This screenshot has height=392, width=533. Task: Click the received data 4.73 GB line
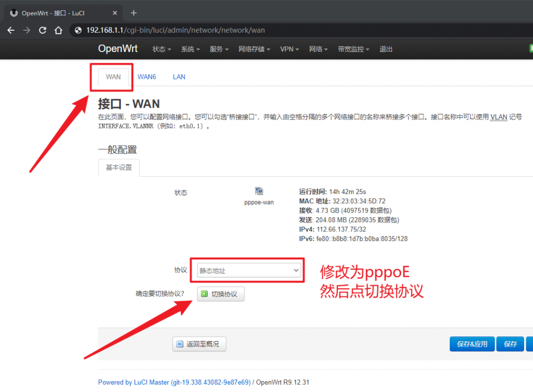pos(346,211)
